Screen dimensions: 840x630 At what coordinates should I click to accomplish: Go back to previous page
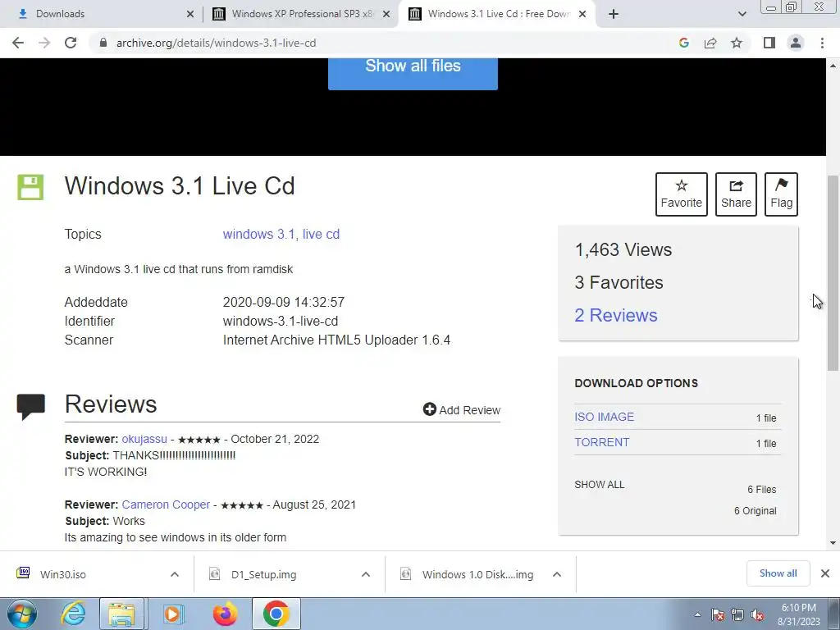18,43
